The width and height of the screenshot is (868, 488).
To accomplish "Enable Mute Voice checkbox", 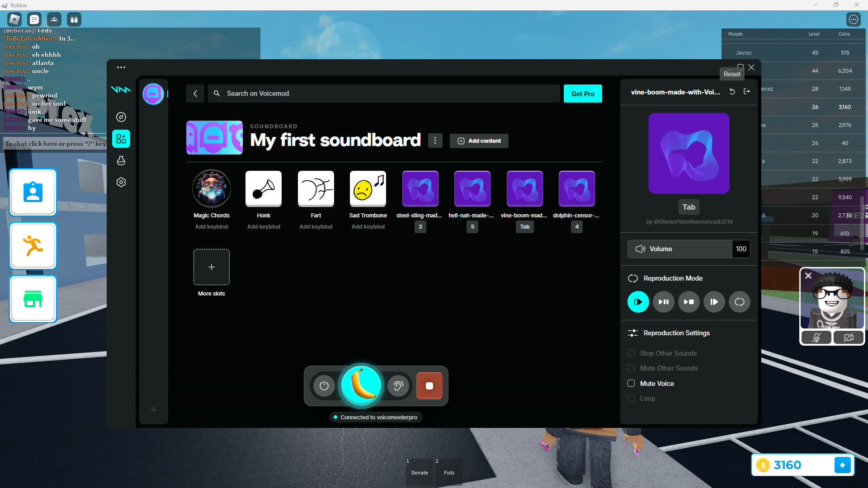I will pos(631,384).
